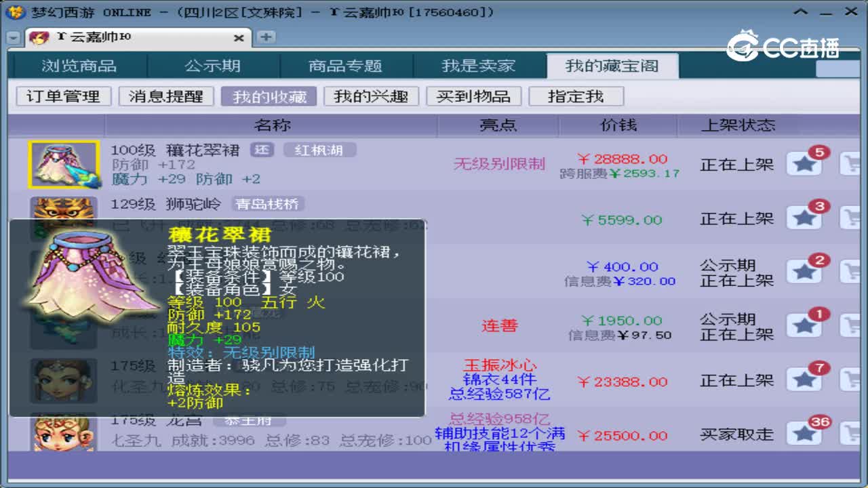Click the 还 tag beside 镶花翠裙
The image size is (868, 488).
[262, 150]
